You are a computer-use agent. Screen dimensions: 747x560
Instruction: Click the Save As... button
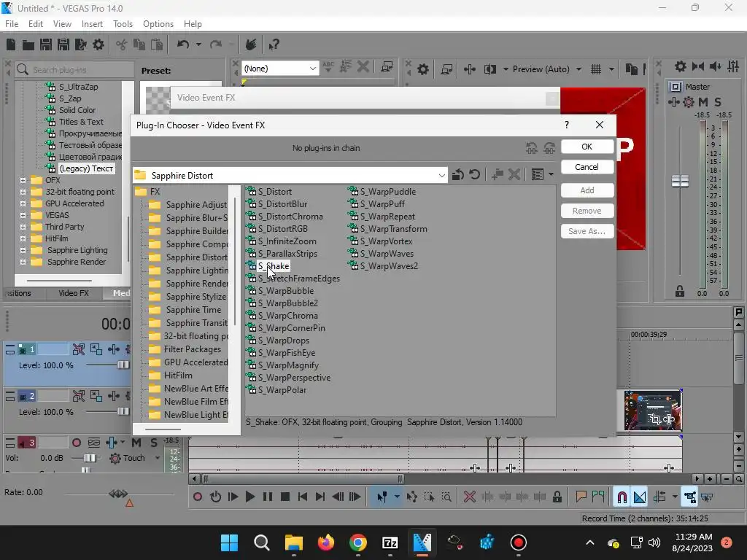click(587, 231)
